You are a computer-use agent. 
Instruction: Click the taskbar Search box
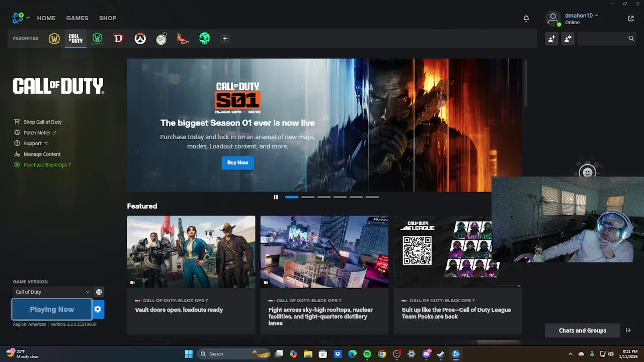point(233,354)
